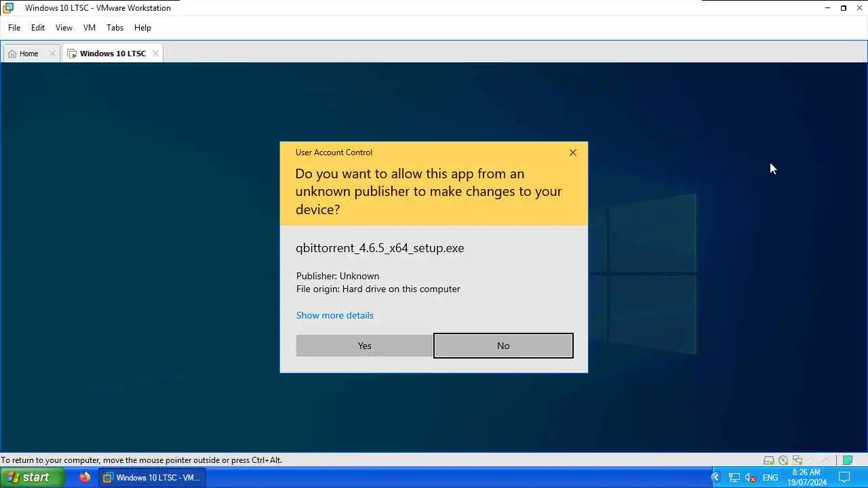The width and height of the screenshot is (868, 488).
Task: Select the Windows 10 LTSC - VM... taskbar button
Action: [152, 477]
